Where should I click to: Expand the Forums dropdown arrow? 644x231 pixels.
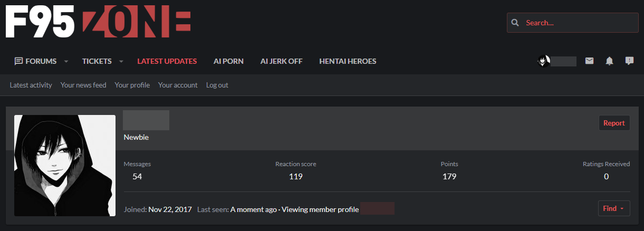[x=66, y=61]
